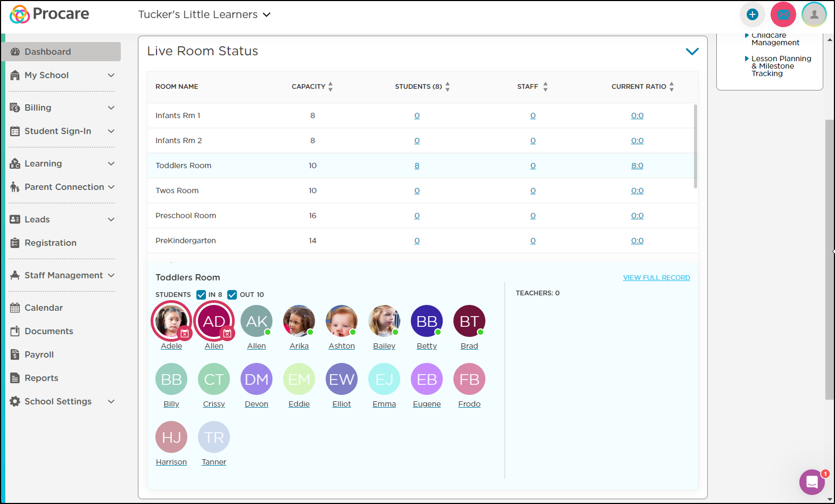Click the blue plus add icon
835x504 pixels.
pyautogui.click(x=752, y=14)
